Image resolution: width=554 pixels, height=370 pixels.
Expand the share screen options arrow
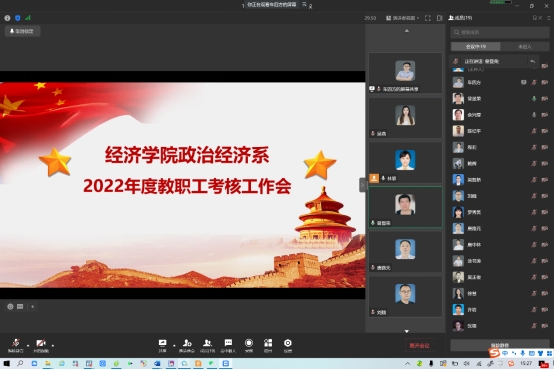[174, 345]
